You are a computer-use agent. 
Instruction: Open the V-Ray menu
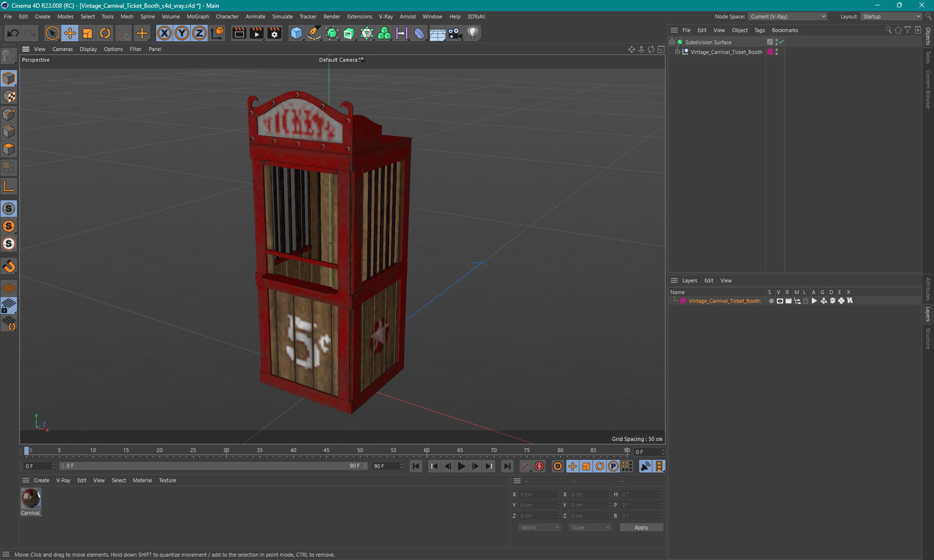(386, 17)
